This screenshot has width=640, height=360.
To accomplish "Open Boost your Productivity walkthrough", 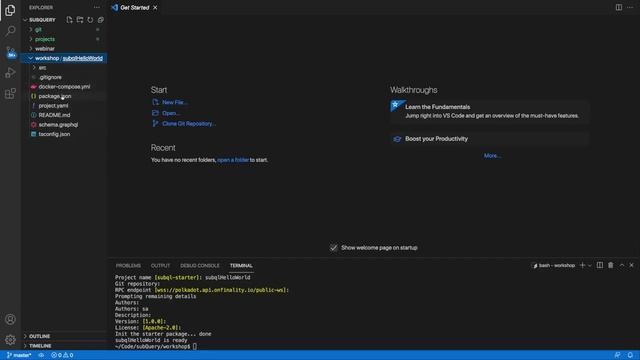I will tap(489, 139).
